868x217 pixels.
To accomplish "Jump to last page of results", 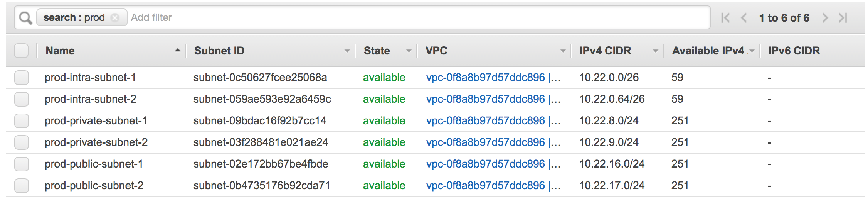I will coord(843,18).
